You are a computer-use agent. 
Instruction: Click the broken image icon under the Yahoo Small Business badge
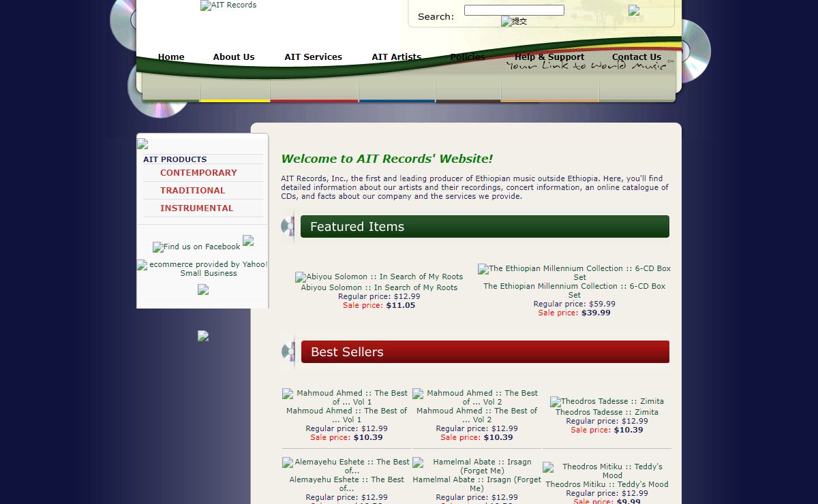203,289
